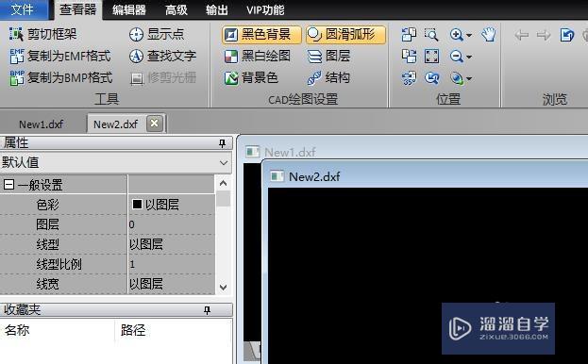The height and width of the screenshot is (364, 588).
Task: Edit the 线型比例 value 1
Action: click(172, 264)
